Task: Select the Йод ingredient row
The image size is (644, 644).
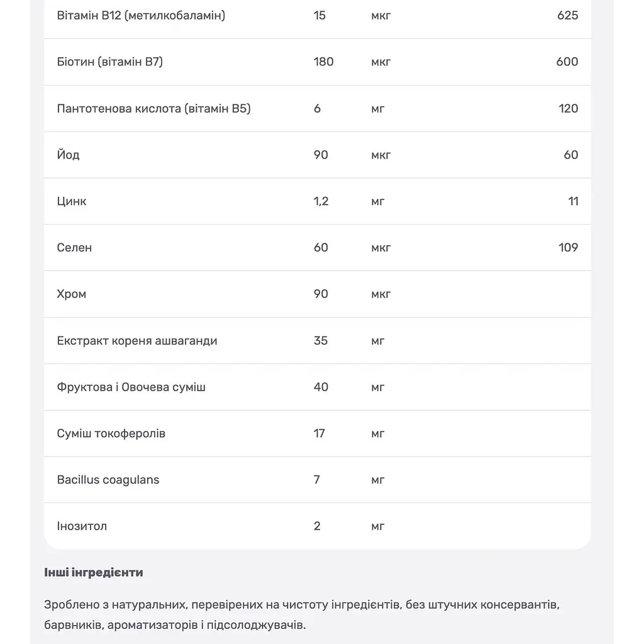Action: coord(317,155)
